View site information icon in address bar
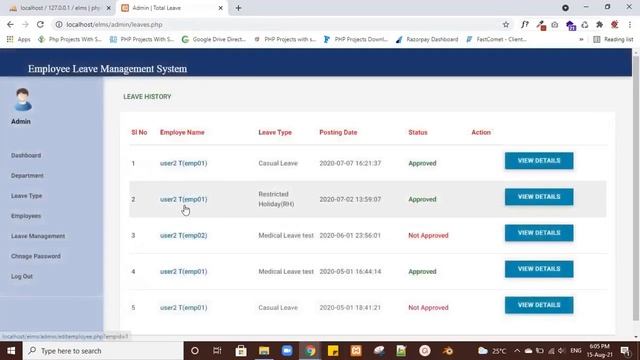 click(59, 24)
